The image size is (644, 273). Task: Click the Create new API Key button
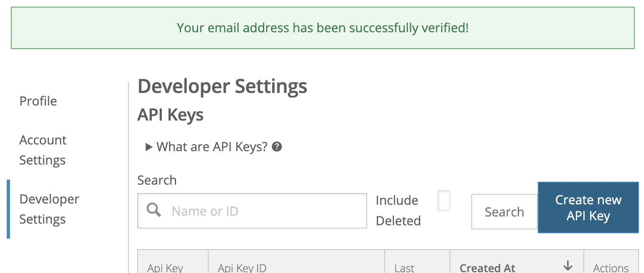pos(588,207)
